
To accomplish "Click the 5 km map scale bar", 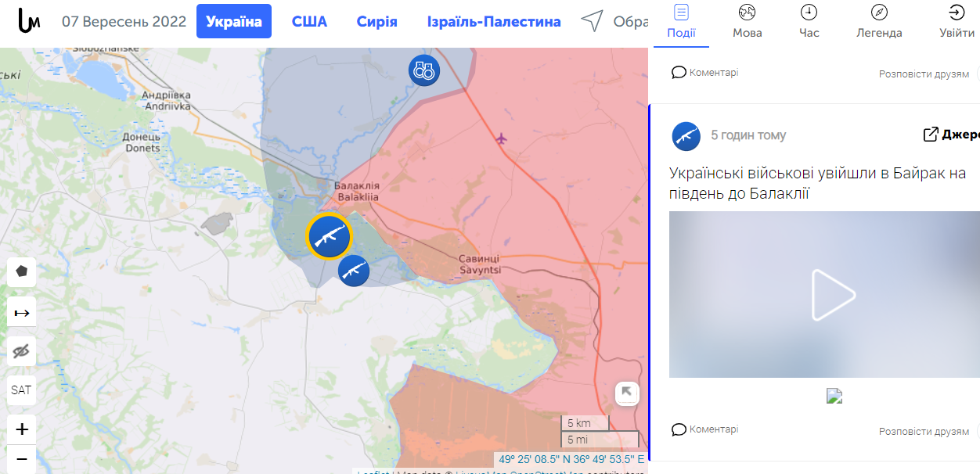I will click(585, 423).
